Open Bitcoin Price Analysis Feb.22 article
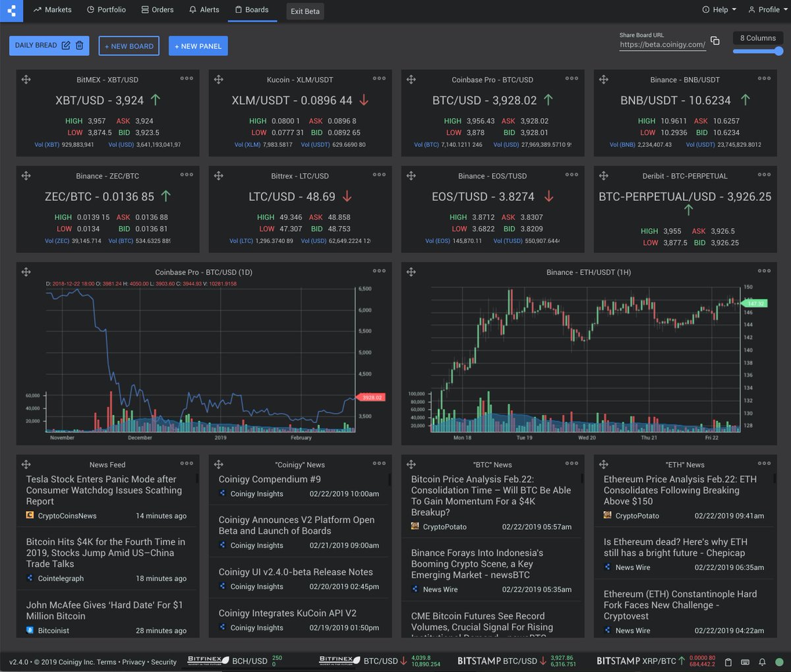This screenshot has height=672, width=791. (491, 495)
